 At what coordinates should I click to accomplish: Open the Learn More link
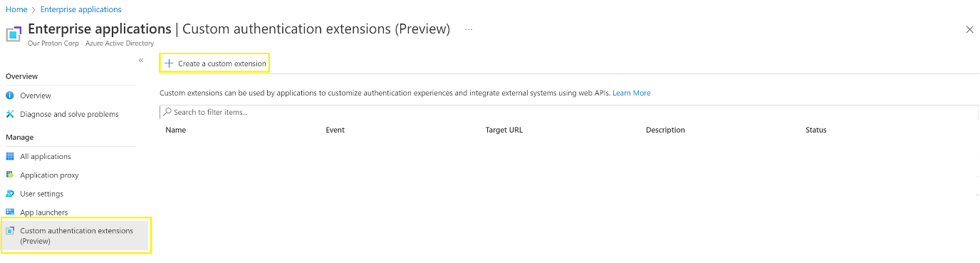631,93
